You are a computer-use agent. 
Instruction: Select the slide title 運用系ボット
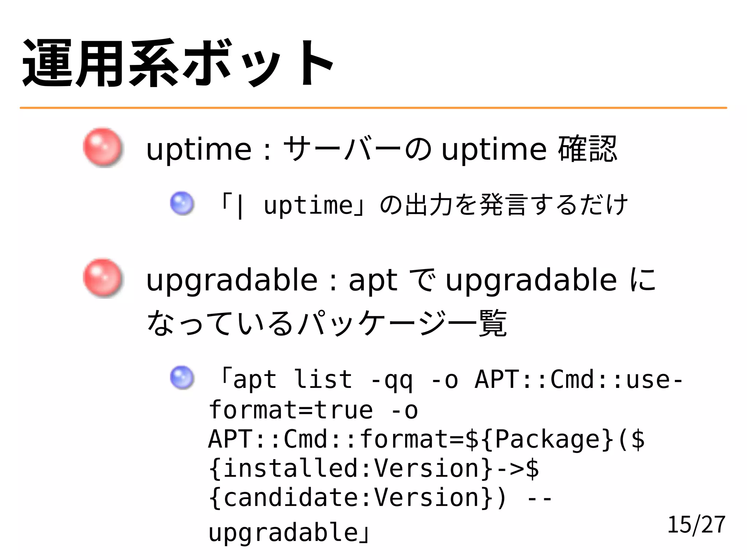tap(178, 63)
